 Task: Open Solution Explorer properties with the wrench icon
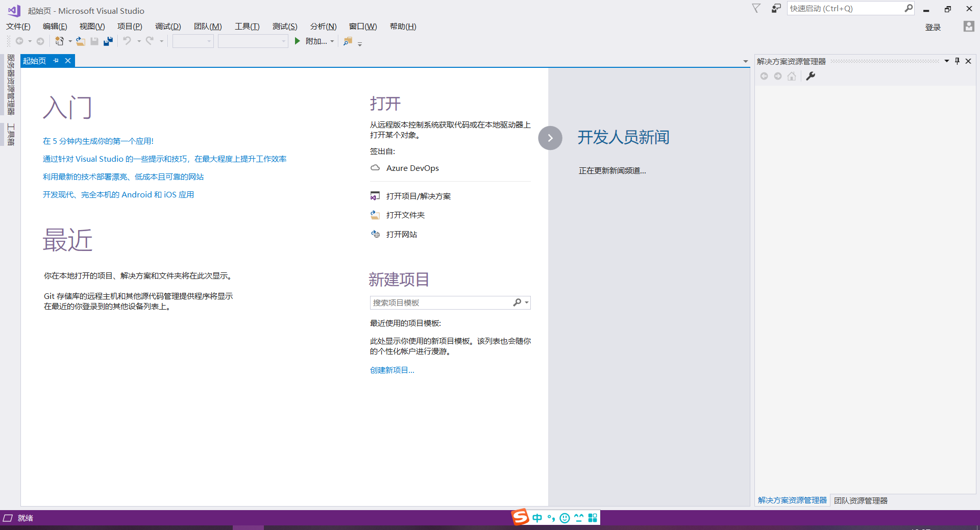point(811,76)
